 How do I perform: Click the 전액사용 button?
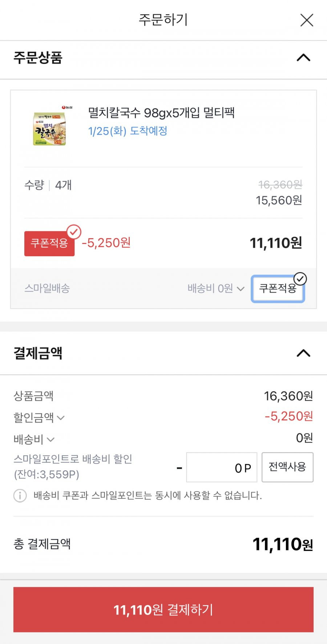(287, 467)
